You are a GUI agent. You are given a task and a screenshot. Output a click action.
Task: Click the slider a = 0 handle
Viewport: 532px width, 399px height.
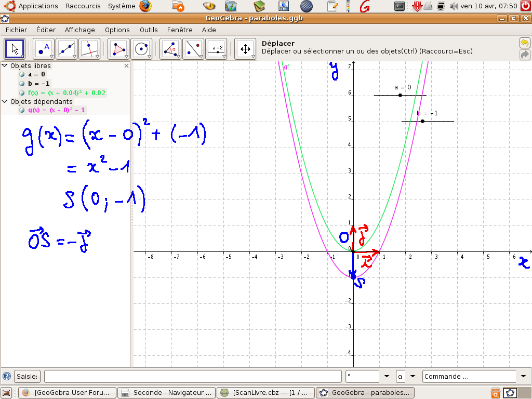400,95
